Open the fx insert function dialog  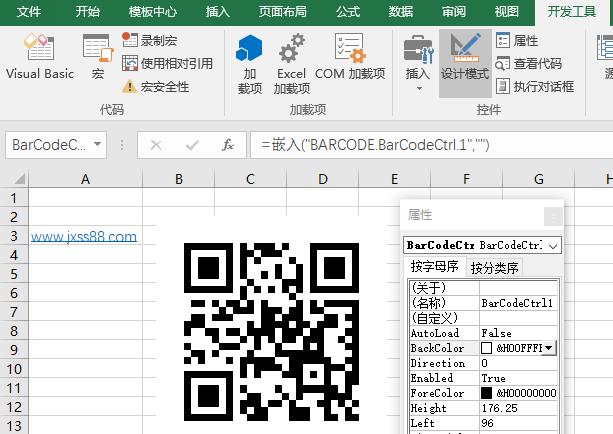tap(228, 145)
